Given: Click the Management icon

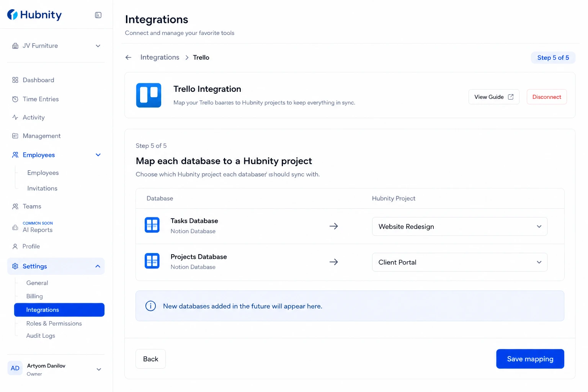Looking at the screenshot, I should (15, 136).
